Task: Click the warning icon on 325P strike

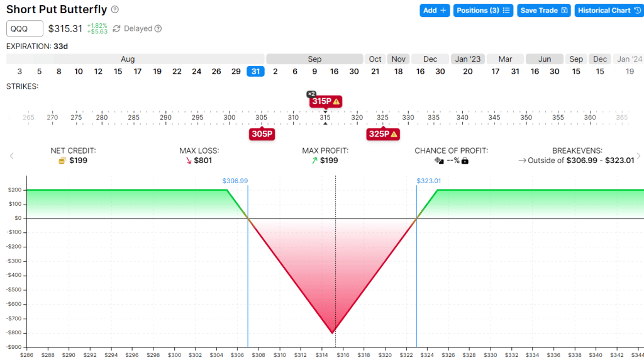Action: 394,134
